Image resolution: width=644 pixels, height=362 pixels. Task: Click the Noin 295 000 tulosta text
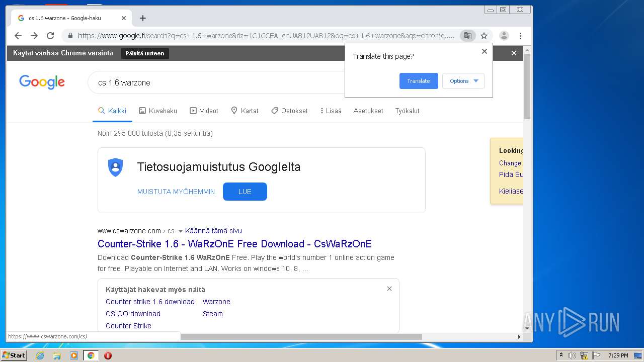155,133
